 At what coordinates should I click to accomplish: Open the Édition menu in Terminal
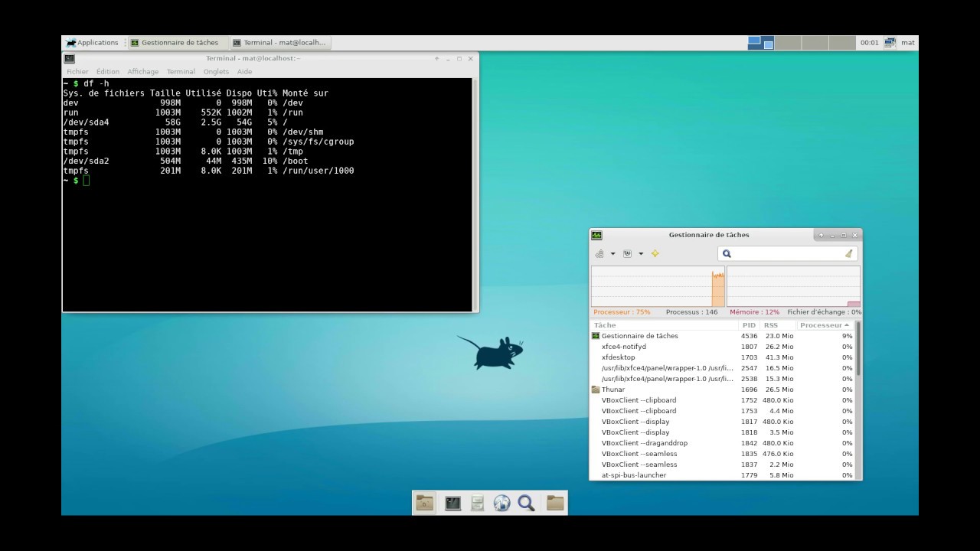pyautogui.click(x=108, y=71)
